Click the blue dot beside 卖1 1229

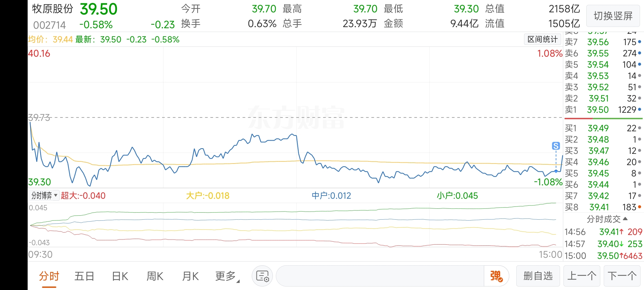640,110
